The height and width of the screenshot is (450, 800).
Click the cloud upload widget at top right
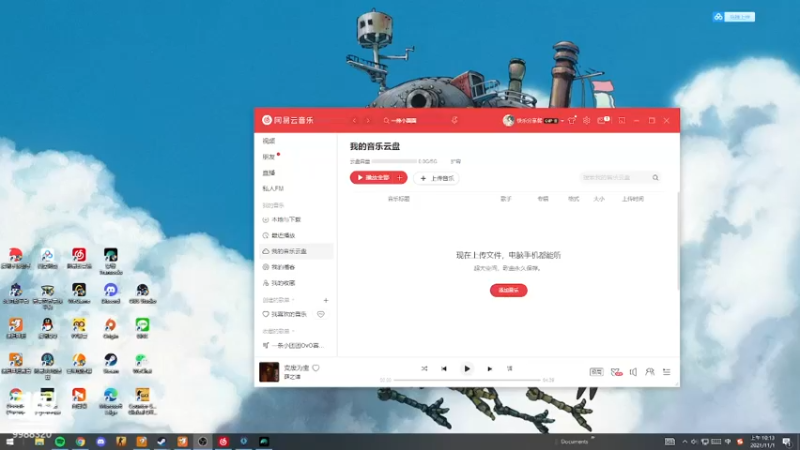[x=734, y=17]
